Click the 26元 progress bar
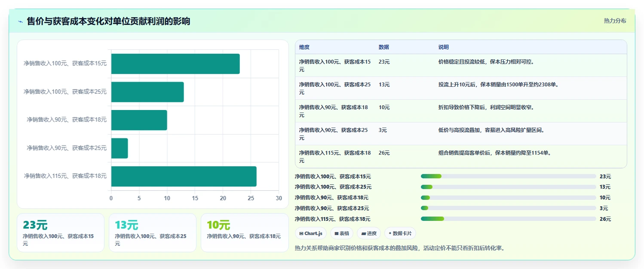 click(x=508, y=219)
